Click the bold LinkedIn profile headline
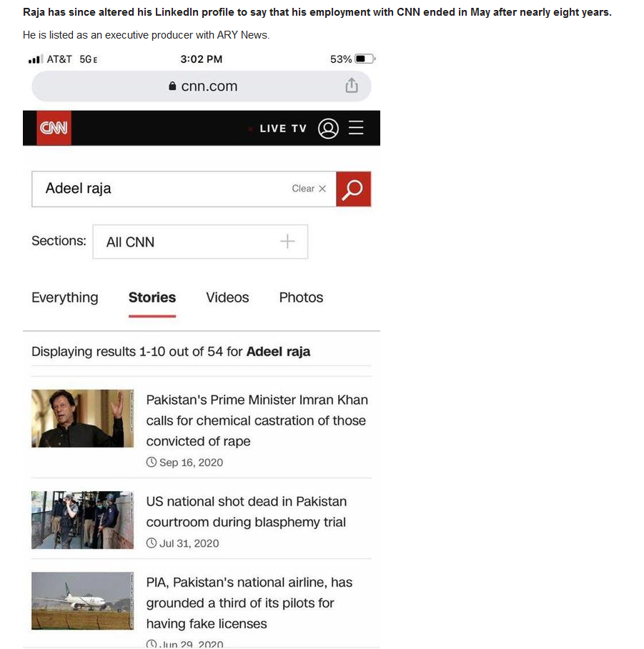 pos(317,12)
